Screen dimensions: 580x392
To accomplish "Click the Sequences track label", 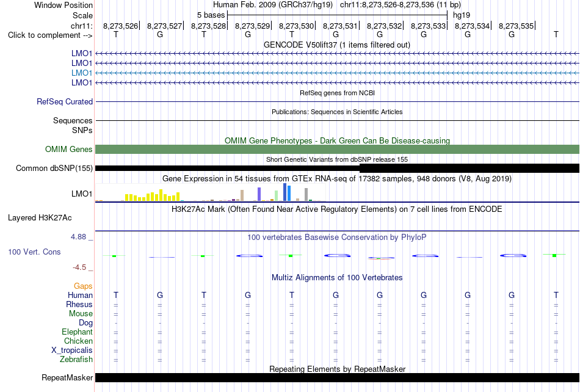I will coord(73,120).
